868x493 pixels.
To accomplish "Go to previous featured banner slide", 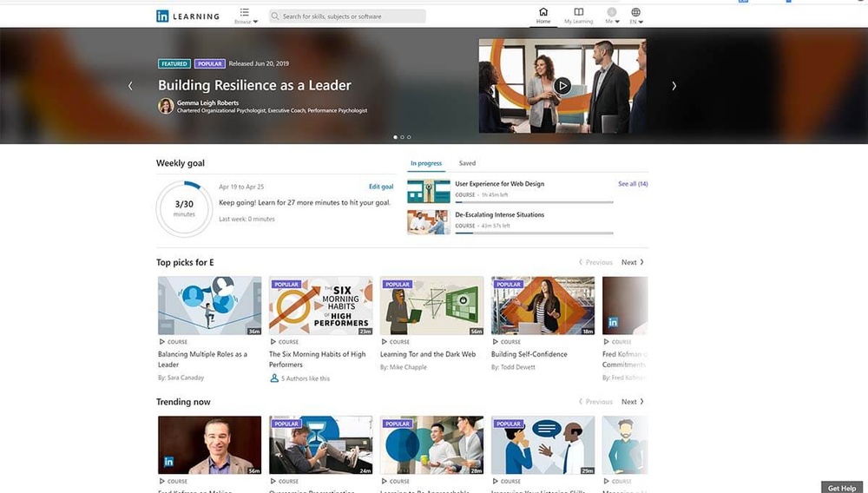I will [130, 86].
